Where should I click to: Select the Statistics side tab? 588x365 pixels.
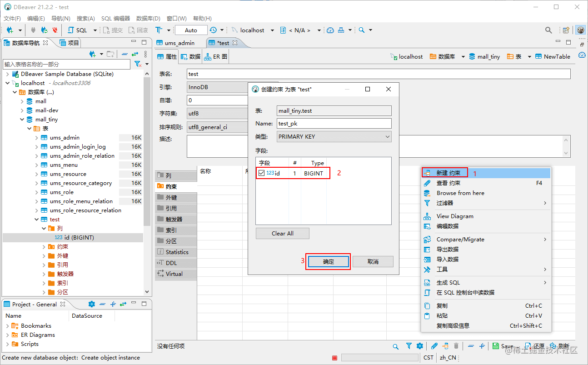pos(176,252)
